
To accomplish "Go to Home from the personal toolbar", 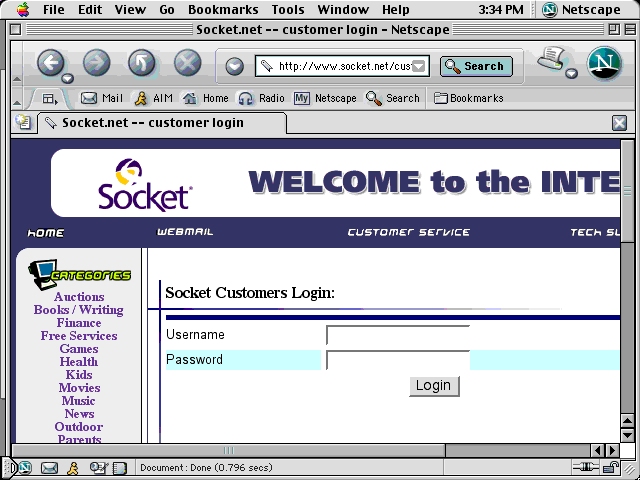I will point(205,98).
